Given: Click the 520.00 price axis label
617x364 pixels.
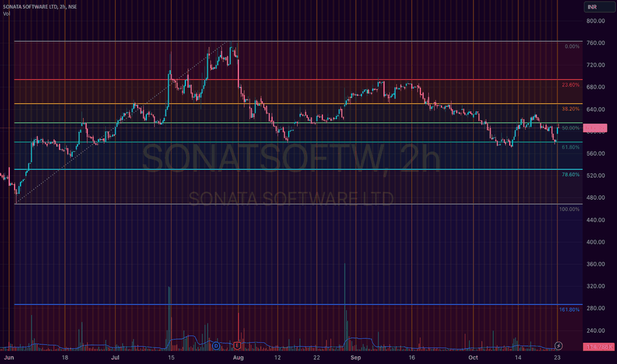Looking at the screenshot, I should click(595, 175).
